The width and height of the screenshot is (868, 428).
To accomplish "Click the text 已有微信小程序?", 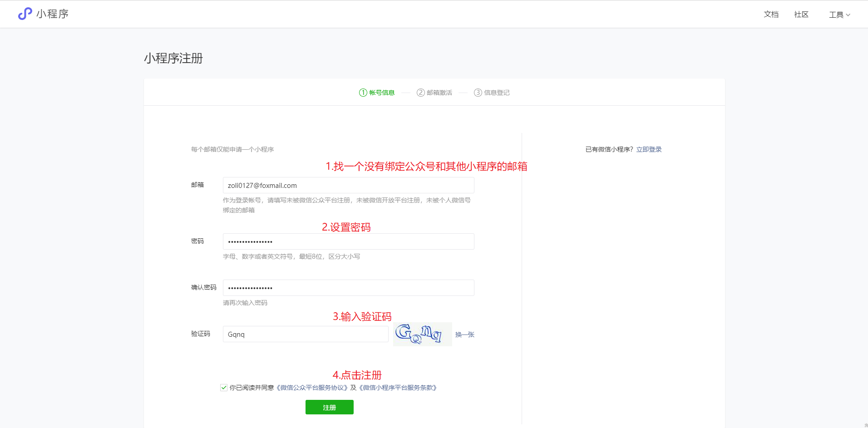I will (x=609, y=149).
